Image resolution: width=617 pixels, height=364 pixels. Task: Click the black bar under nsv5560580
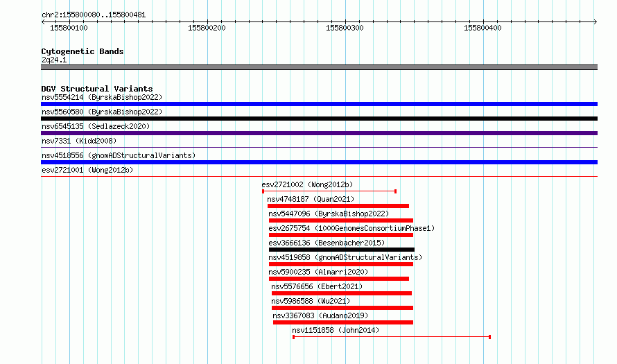[319, 119]
